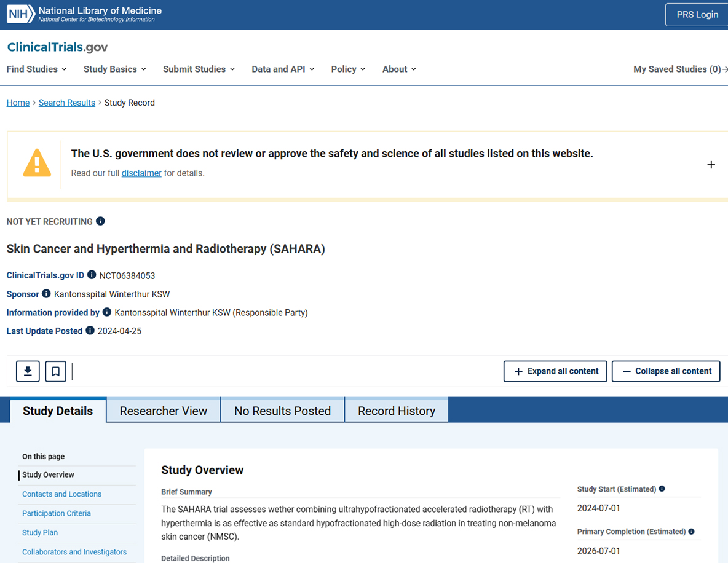Open the Study Basics dropdown menu
Image resolution: width=728 pixels, height=563 pixels.
[x=114, y=69]
